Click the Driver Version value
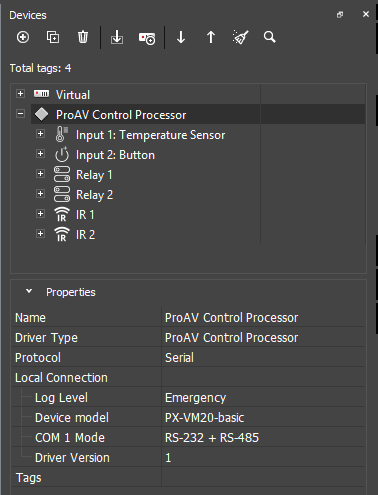This screenshot has width=378, height=495. click(x=263, y=457)
